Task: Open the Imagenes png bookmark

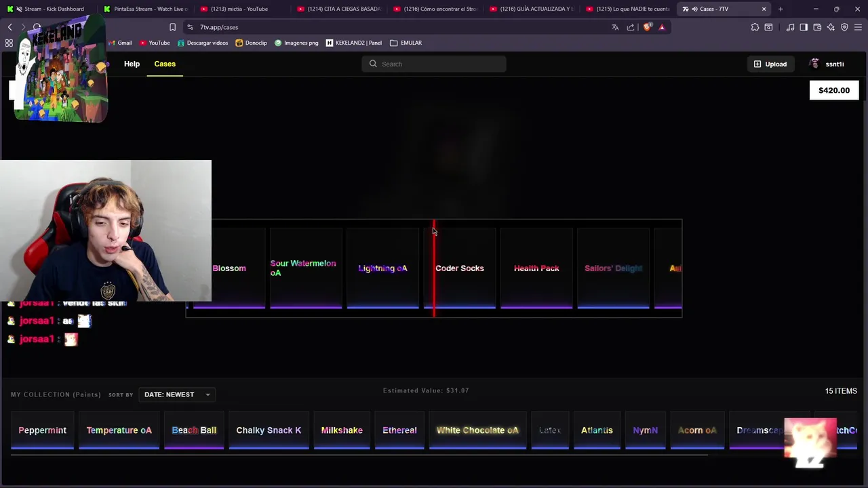Action: pyautogui.click(x=296, y=43)
